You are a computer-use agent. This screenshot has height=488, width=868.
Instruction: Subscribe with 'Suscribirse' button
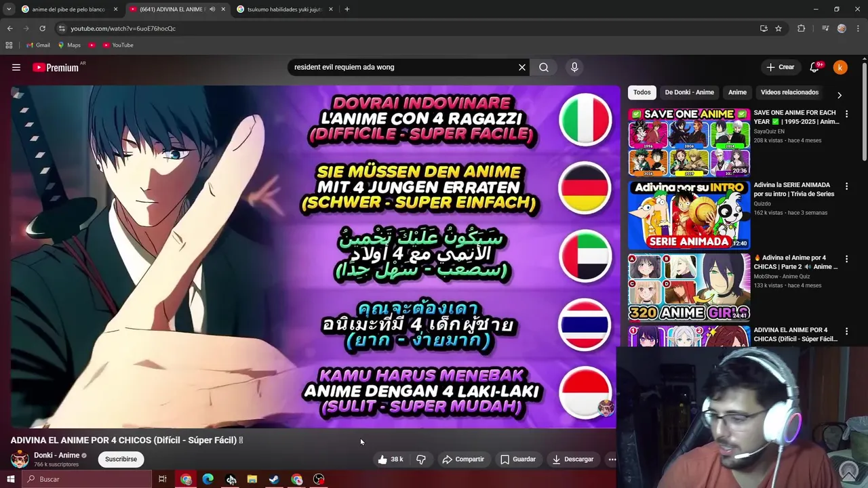pos(121,460)
